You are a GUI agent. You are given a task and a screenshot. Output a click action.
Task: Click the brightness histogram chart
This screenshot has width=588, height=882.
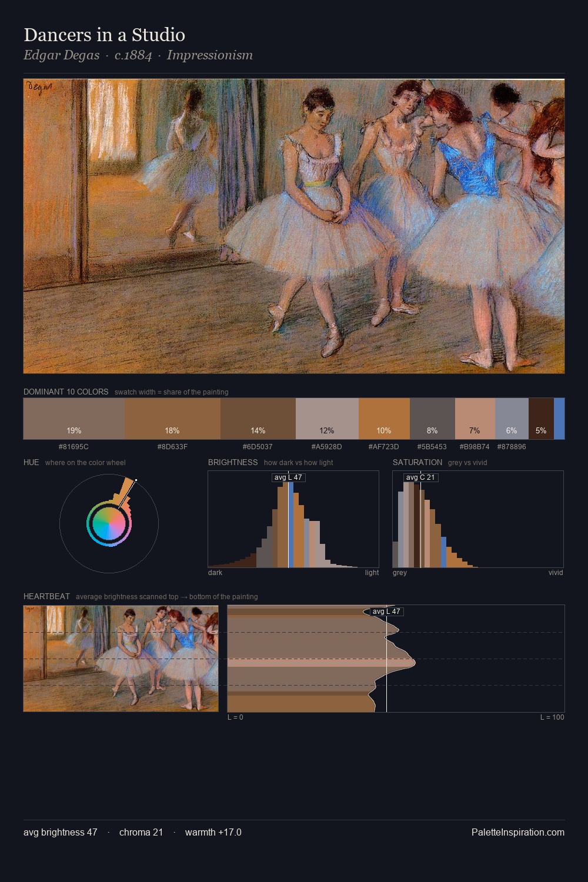tap(293, 519)
